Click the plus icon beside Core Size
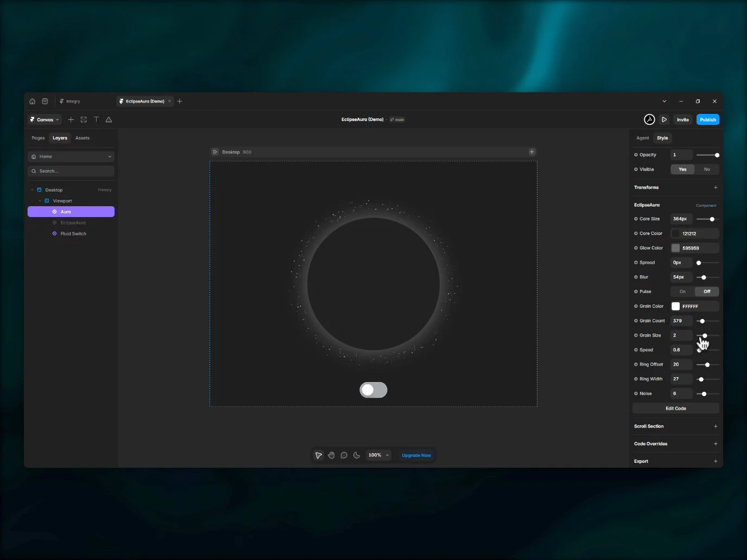This screenshot has width=747, height=560. tap(636, 219)
